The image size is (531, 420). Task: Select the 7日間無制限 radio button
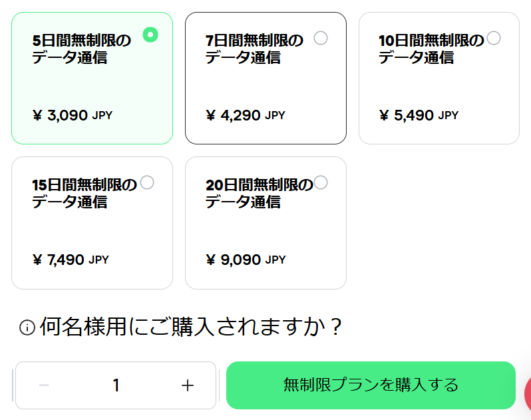click(321, 38)
